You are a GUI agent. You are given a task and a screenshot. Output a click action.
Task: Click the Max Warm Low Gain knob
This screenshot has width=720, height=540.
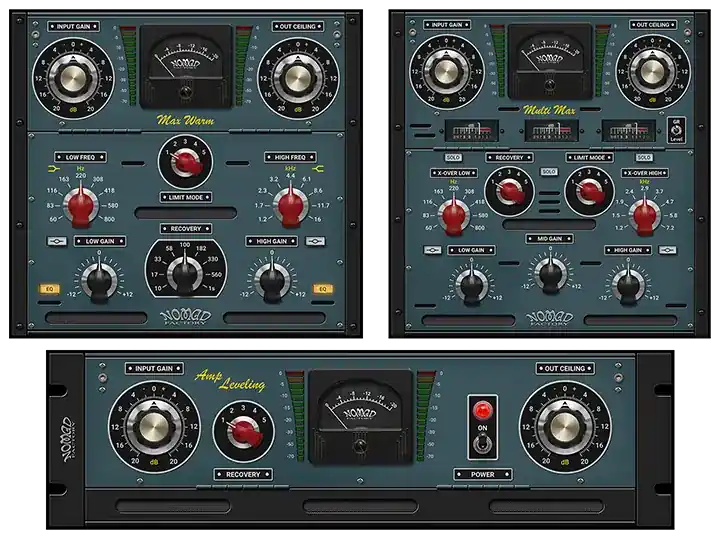tap(99, 280)
